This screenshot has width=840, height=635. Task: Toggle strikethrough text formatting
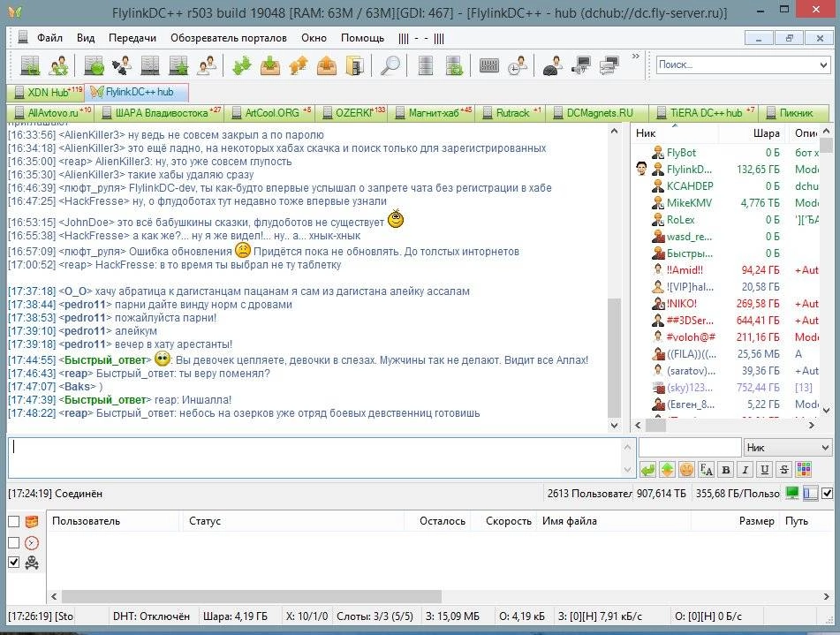pyautogui.click(x=784, y=470)
